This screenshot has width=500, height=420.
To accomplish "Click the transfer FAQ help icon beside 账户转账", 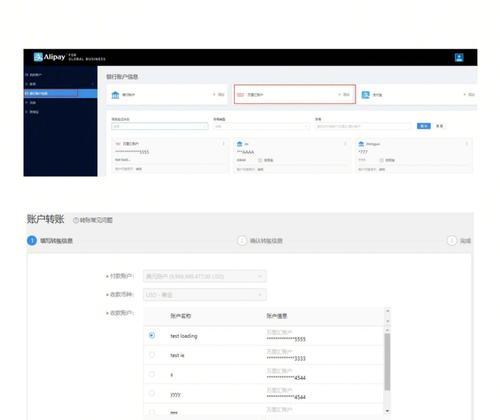I will [x=76, y=220].
